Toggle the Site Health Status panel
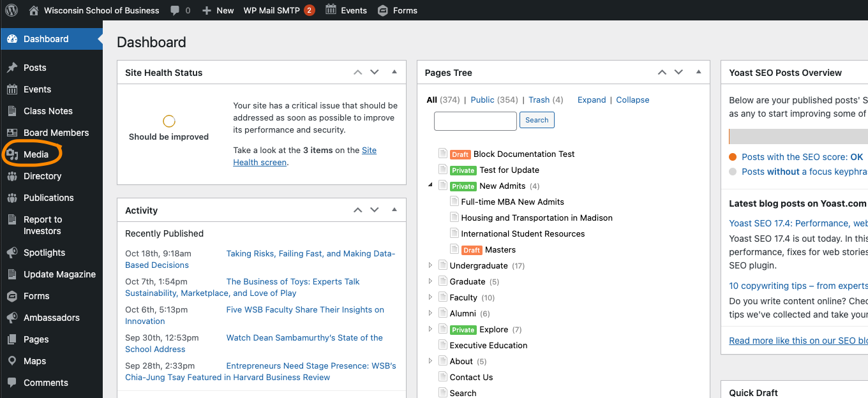Viewport: 868px width, 398px height. (394, 72)
